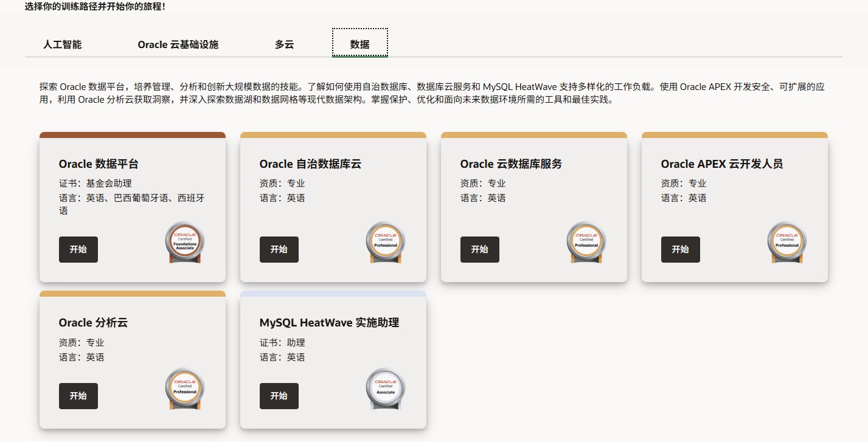Viewport: 868px width, 442px height.
Task: Open the MySQL HeatWave 实施助理 title
Action: pos(329,323)
